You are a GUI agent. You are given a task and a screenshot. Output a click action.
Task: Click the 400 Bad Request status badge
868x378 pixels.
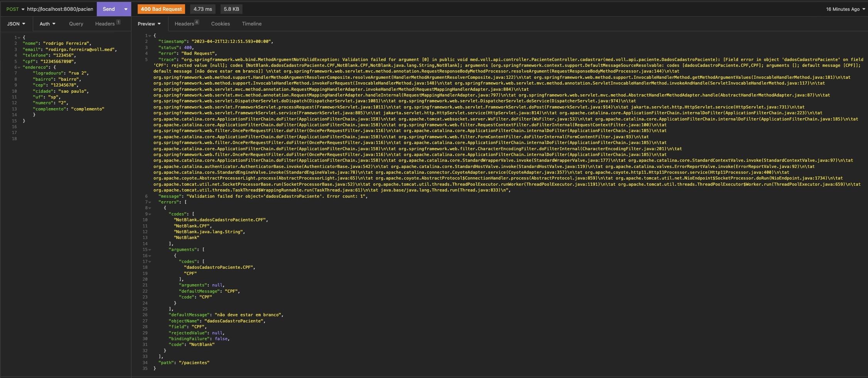(161, 9)
